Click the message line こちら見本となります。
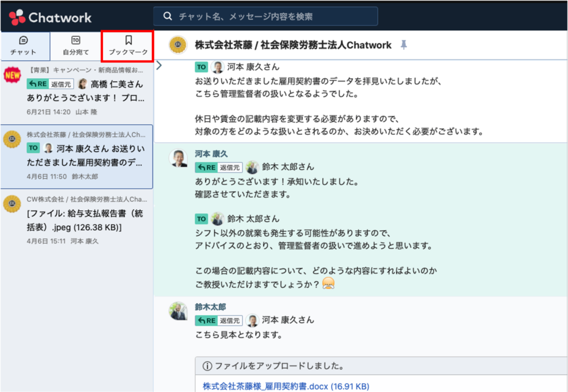Screen dimensions: 568x392 (239, 335)
